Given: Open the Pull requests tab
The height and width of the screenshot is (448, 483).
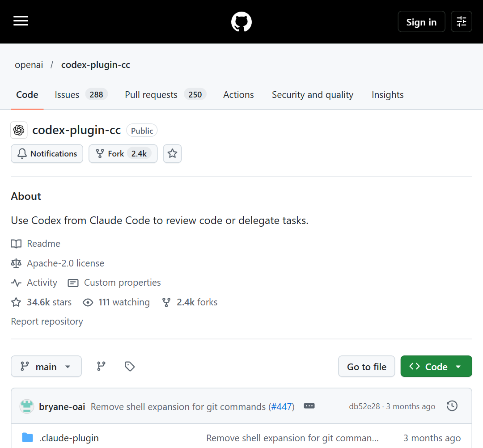Looking at the screenshot, I should tap(165, 94).
